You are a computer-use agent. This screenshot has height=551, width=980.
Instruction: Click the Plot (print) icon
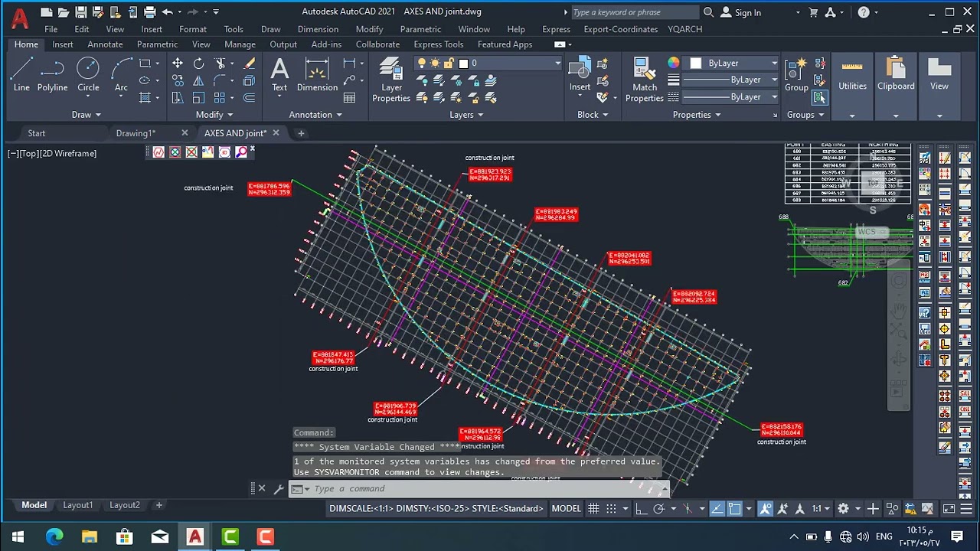tap(149, 12)
